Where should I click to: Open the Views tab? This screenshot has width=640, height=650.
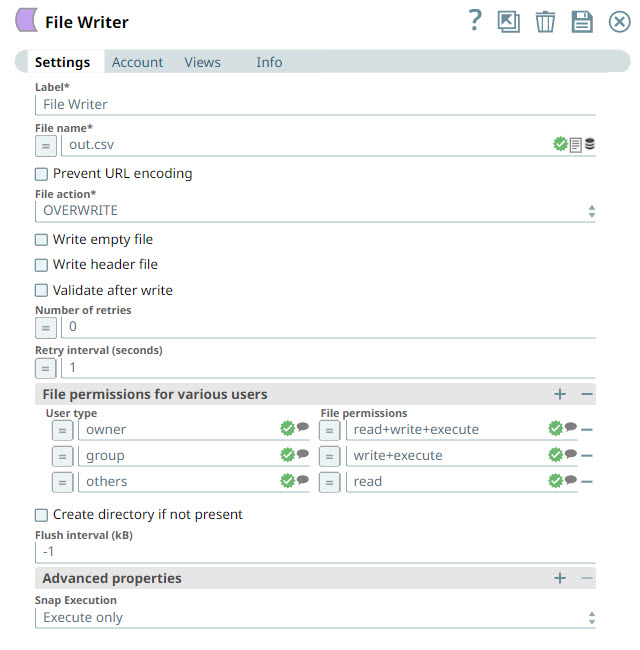(202, 62)
